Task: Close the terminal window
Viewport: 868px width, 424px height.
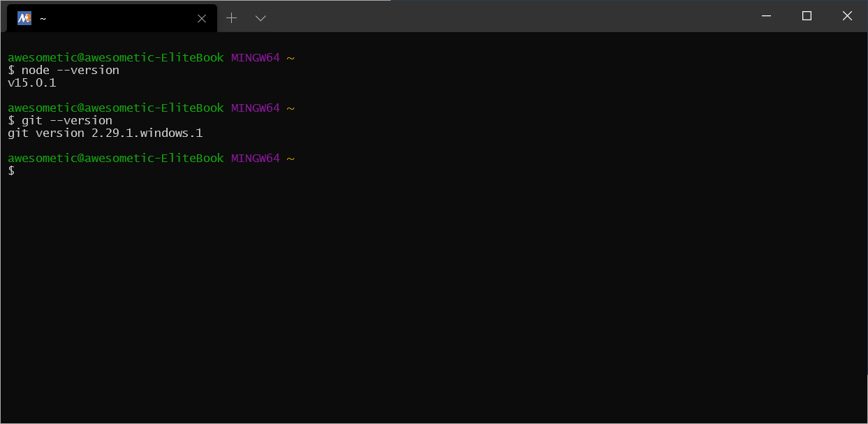Action: tap(847, 16)
